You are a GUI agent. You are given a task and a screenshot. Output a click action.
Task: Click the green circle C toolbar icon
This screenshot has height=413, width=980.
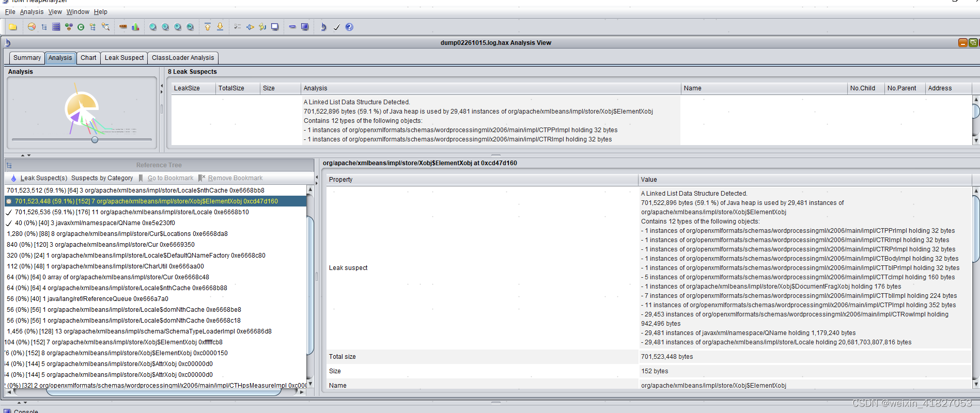tap(81, 27)
